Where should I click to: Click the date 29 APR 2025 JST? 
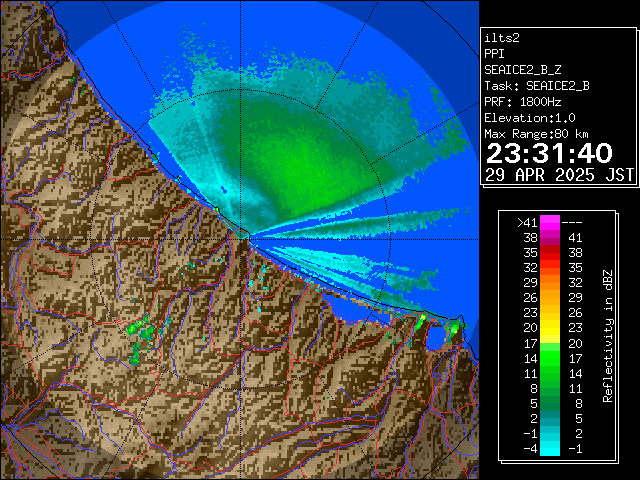[x=560, y=175]
